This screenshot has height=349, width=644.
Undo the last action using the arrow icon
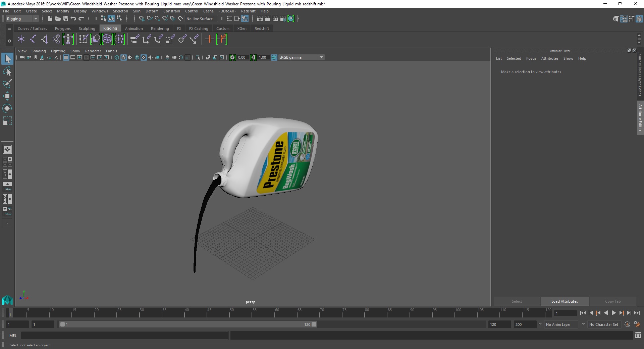coord(73,19)
